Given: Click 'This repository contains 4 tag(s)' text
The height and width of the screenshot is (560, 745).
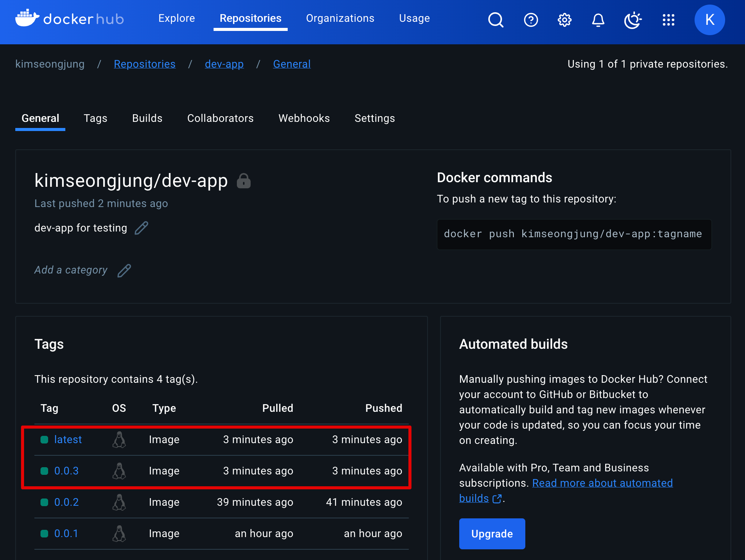Looking at the screenshot, I should click(x=116, y=379).
